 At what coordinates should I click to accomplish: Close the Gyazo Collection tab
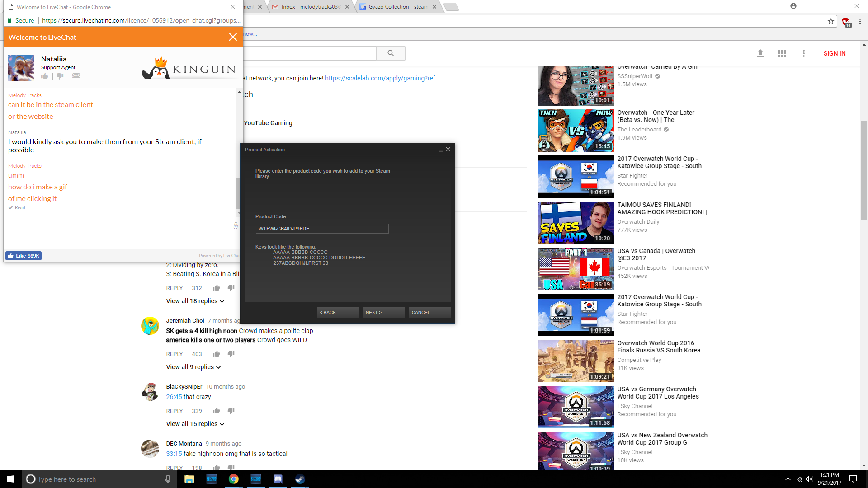(434, 7)
